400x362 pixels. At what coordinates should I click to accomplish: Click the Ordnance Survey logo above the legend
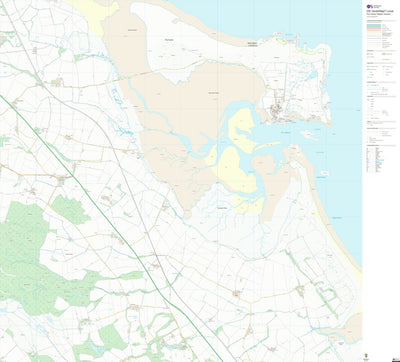coord(374,6)
